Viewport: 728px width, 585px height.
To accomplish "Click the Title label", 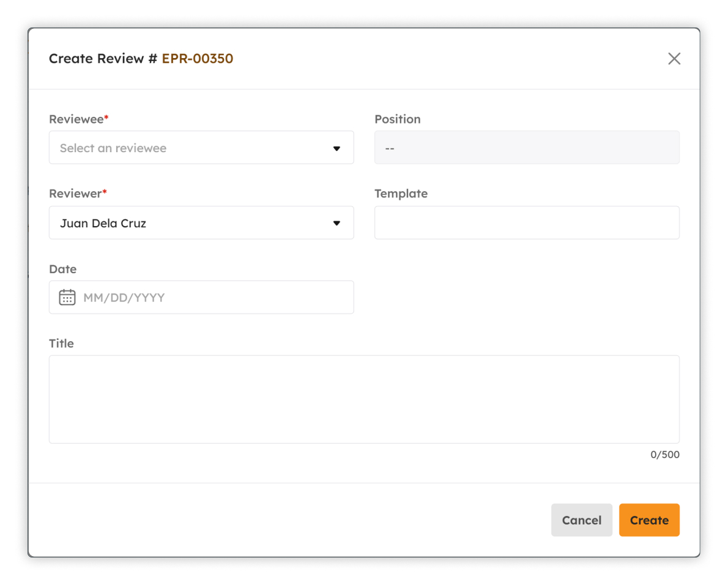I will tap(61, 344).
